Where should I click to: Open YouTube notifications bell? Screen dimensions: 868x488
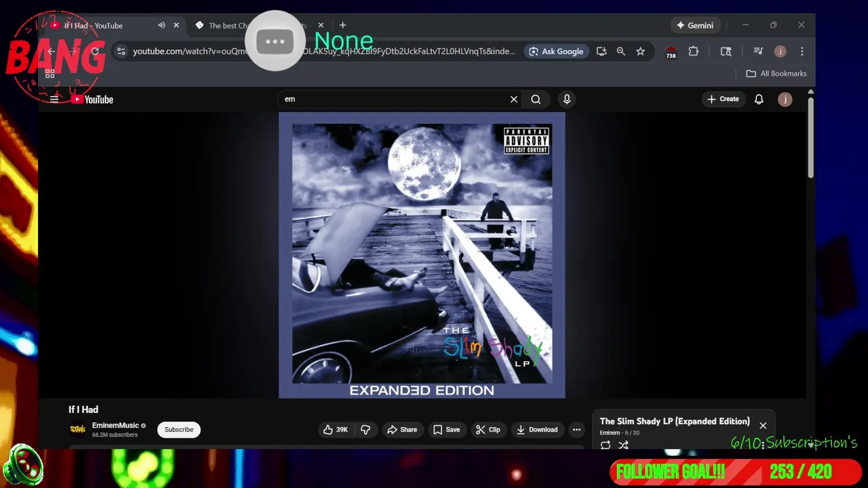[759, 99]
